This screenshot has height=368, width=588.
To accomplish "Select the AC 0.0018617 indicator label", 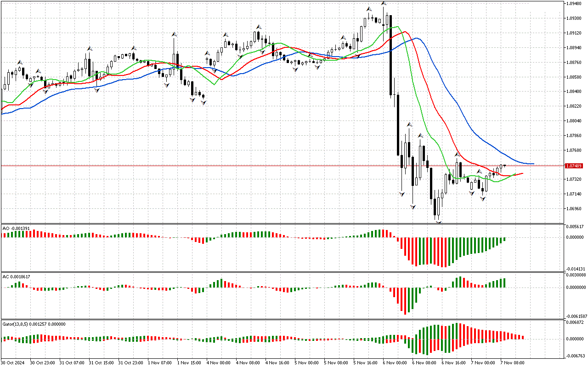I will [x=17, y=276].
